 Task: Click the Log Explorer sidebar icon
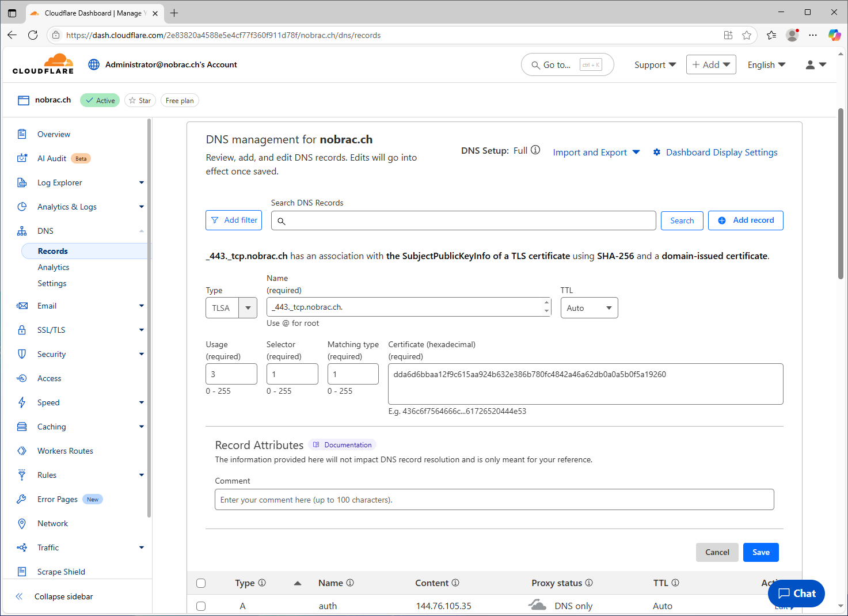(x=22, y=182)
